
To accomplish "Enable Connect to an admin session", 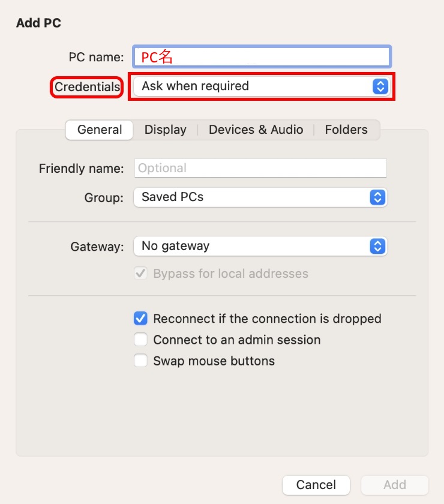I will tap(140, 340).
